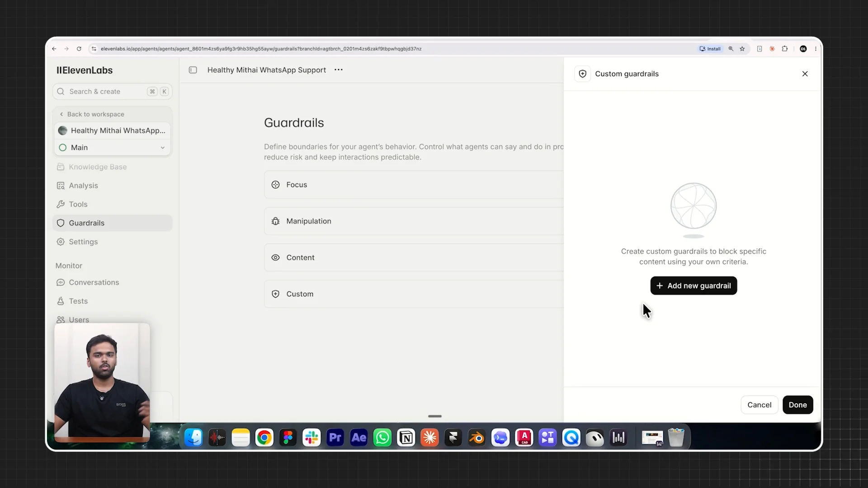Open Notion from the dock

click(406, 437)
